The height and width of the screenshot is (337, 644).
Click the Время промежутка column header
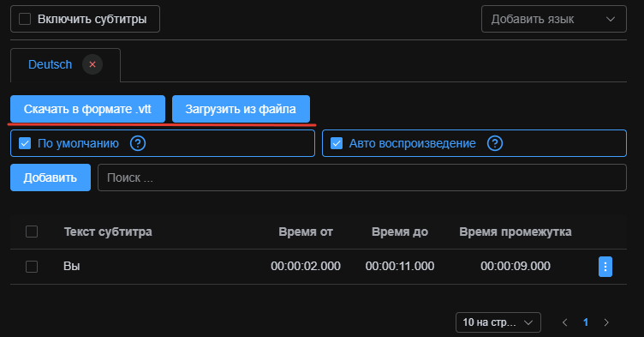coord(516,232)
